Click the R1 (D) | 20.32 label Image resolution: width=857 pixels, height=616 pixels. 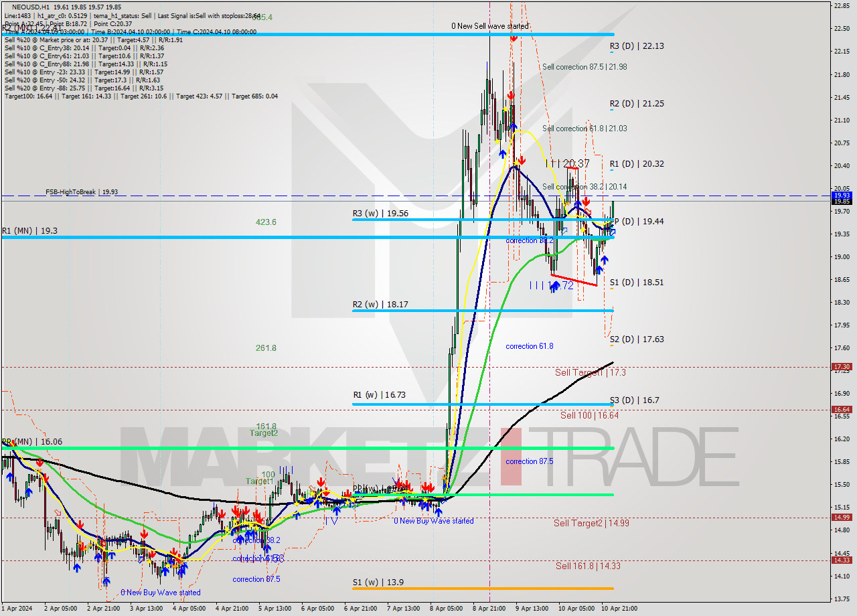637,164
